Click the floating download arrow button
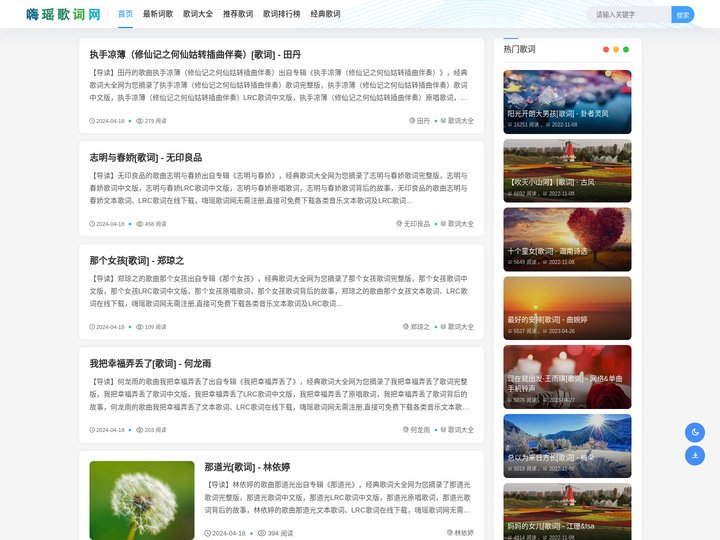 click(x=695, y=456)
